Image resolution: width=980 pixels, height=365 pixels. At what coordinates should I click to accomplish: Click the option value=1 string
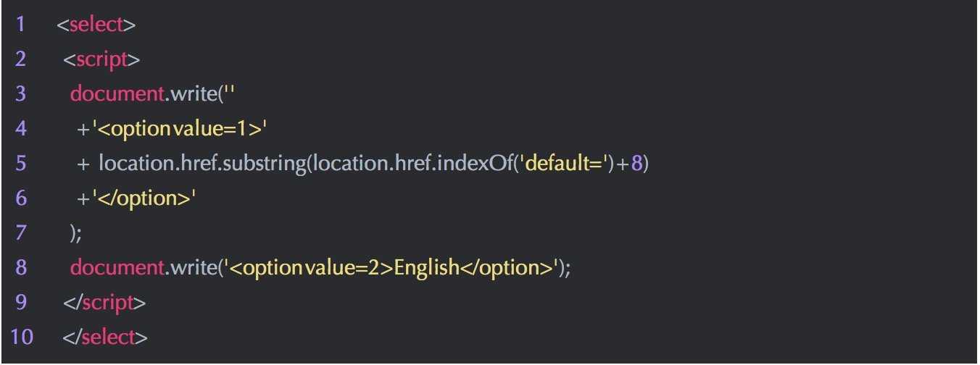point(180,129)
